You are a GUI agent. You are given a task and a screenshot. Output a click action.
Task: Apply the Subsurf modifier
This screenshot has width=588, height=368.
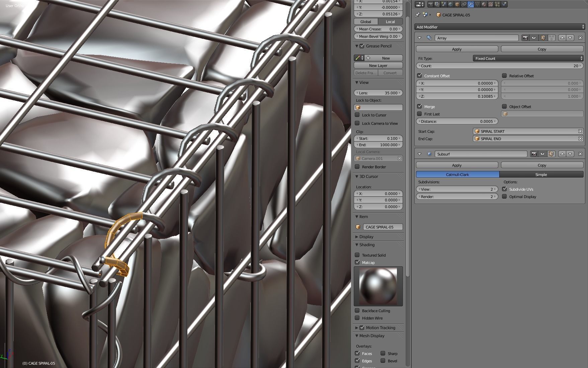point(457,165)
